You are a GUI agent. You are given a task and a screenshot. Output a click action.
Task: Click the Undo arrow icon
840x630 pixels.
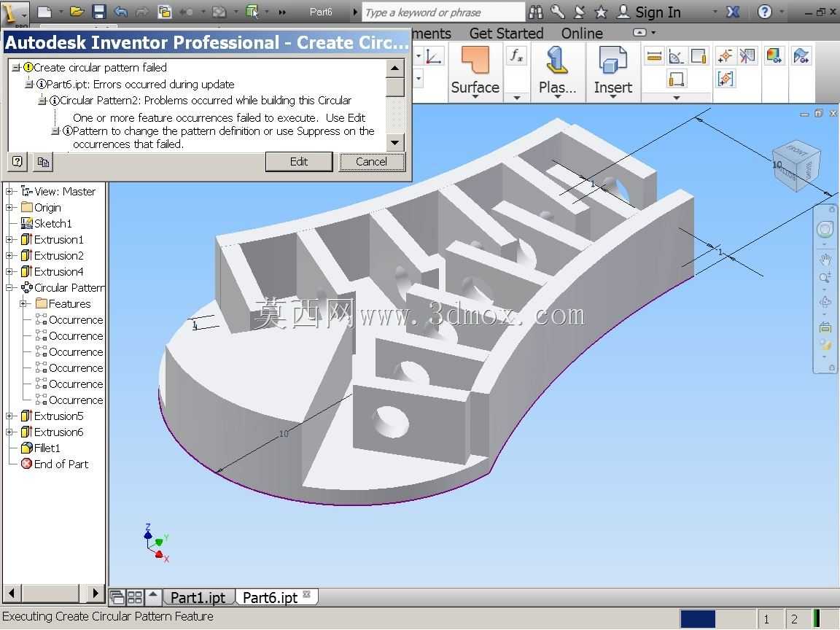point(121,11)
